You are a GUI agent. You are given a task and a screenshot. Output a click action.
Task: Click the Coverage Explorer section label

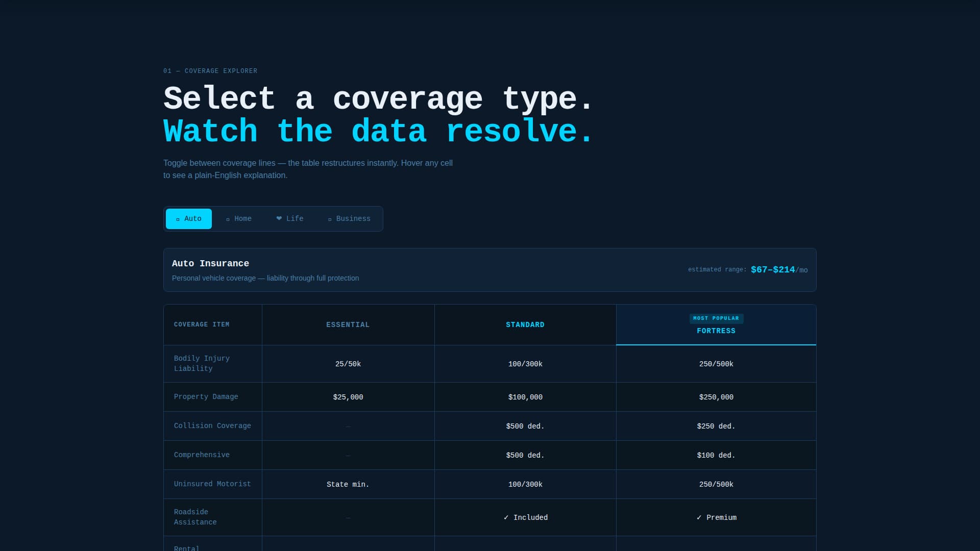click(210, 71)
